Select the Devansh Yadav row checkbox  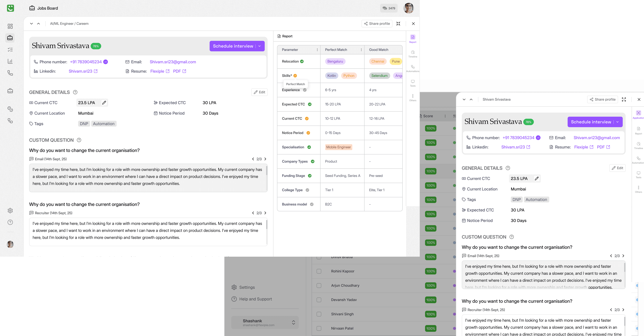tap(319, 300)
